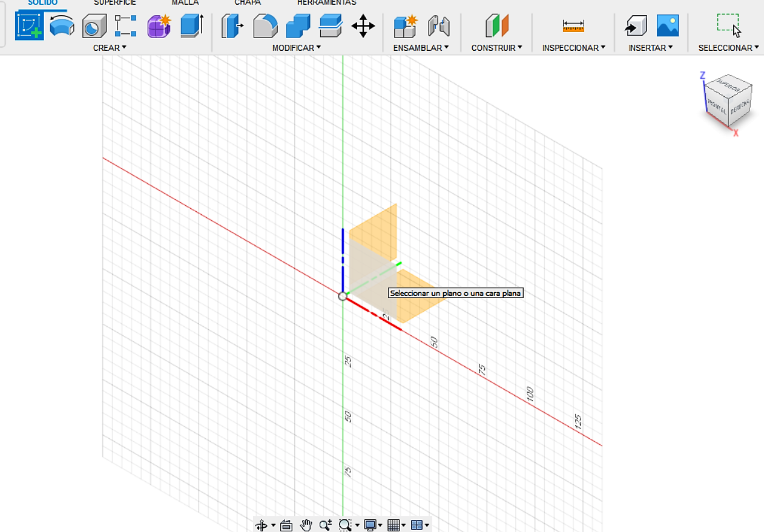This screenshot has height=532, width=764.
Task: Select the Zoom magnifier tool
Action: pyautogui.click(x=325, y=525)
